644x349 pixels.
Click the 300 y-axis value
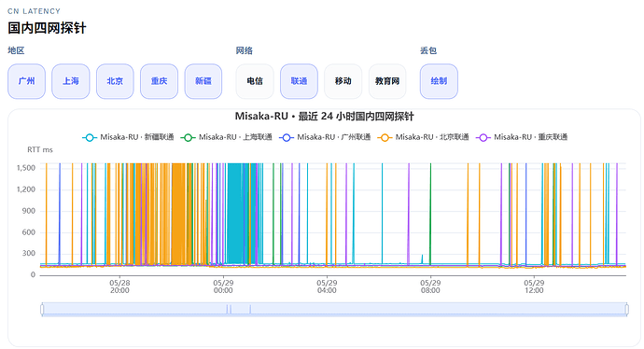(x=29, y=253)
